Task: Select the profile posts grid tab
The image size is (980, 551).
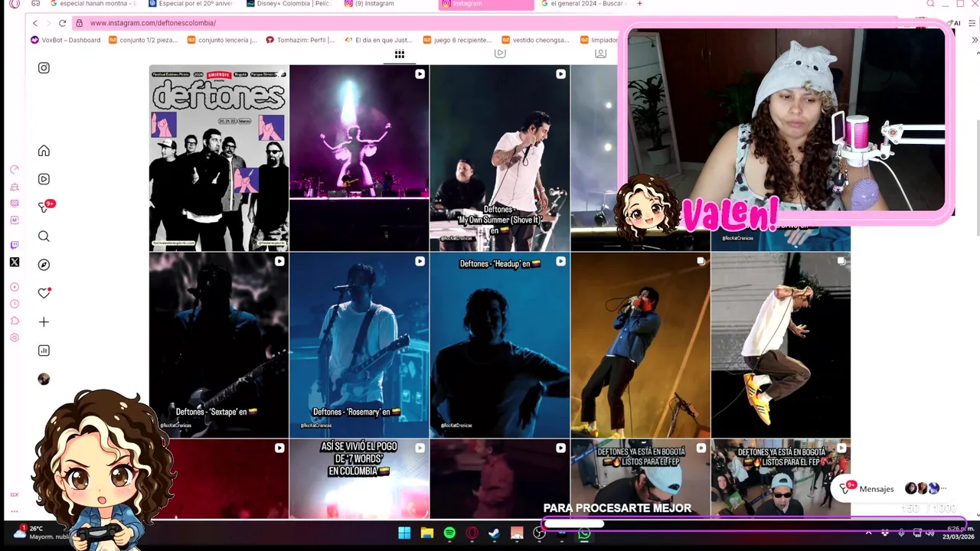Action: 400,54
